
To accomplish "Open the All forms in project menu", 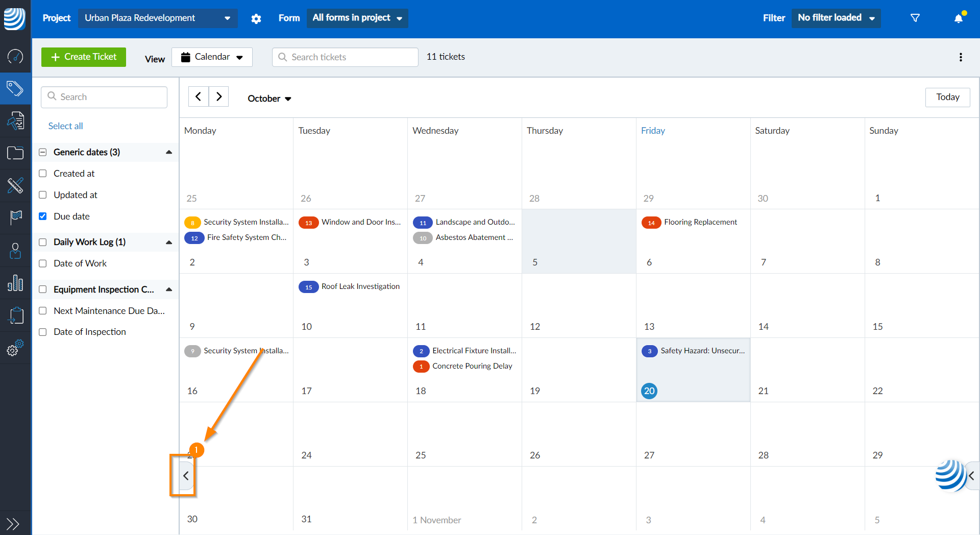I will click(357, 18).
